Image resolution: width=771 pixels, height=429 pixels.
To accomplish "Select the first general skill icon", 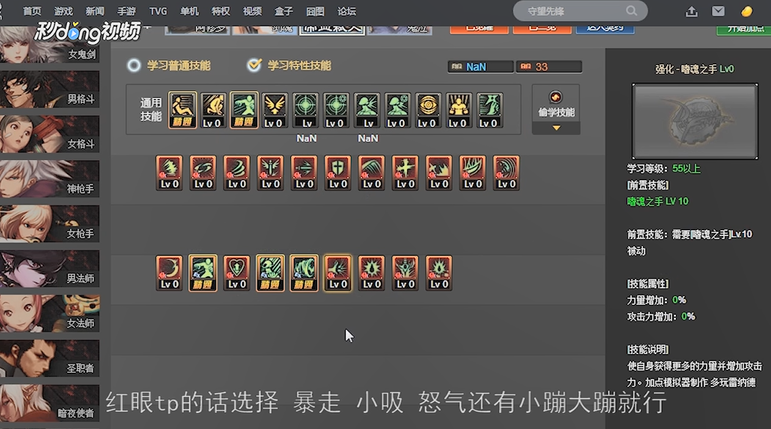I will (182, 110).
